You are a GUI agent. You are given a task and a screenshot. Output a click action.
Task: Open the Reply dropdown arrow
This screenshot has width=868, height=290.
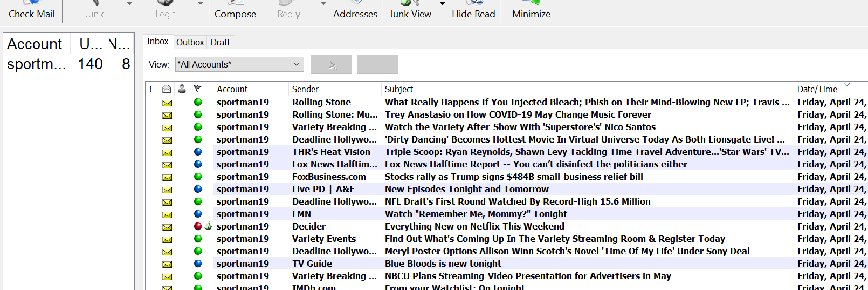pyautogui.click(x=323, y=3)
